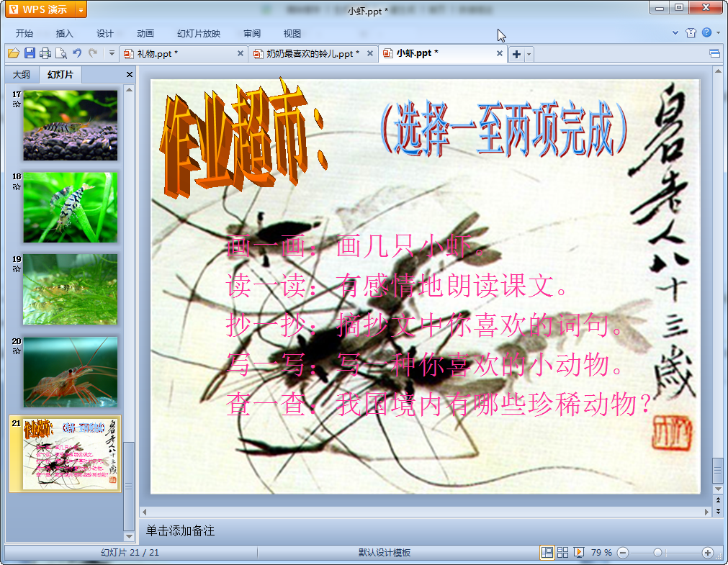Click the Print icon in the toolbar
Viewport: 728px width, 565px height.
coord(45,53)
